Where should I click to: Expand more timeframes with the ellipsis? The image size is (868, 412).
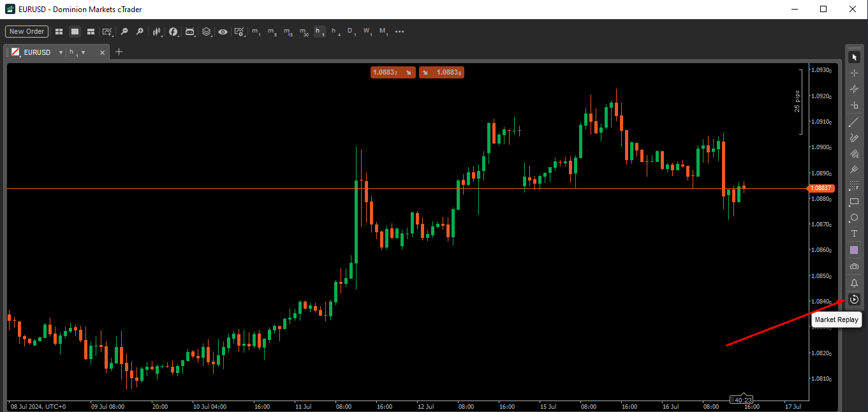tap(399, 31)
